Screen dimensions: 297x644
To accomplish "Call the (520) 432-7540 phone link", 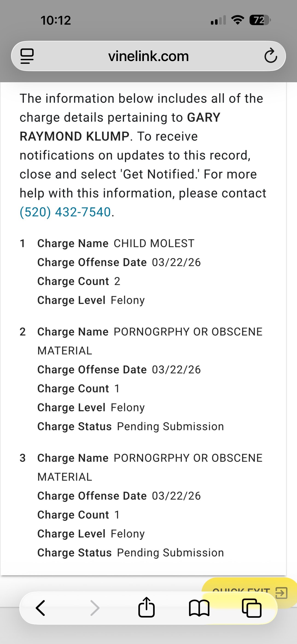I will [x=65, y=212].
